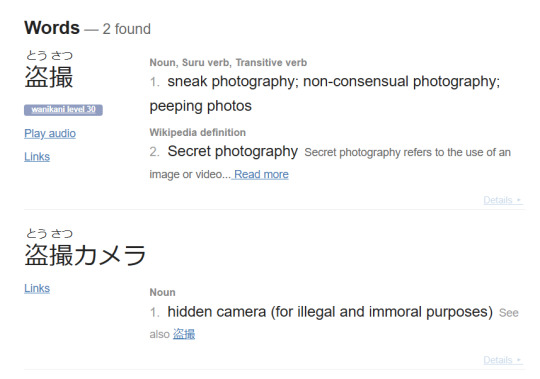This screenshot has height=379, width=540.
Task: Click the 'sneak photography' definition text
Action: click(232, 82)
